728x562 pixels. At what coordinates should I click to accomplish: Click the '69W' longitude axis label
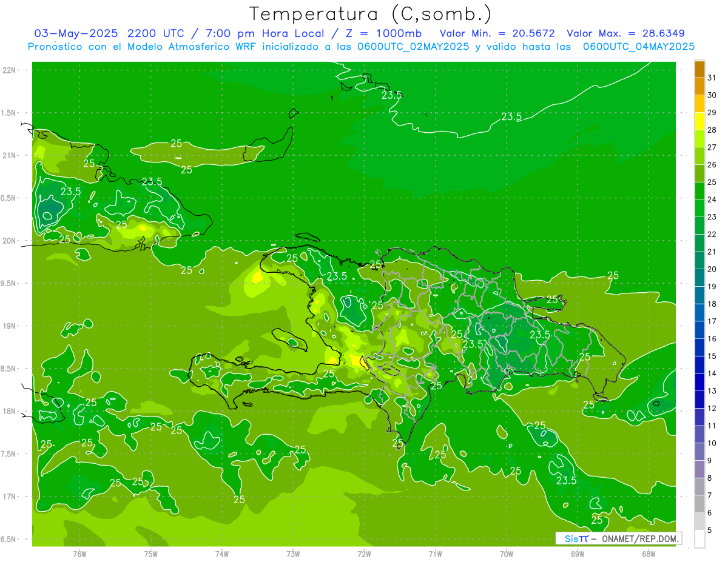(578, 554)
